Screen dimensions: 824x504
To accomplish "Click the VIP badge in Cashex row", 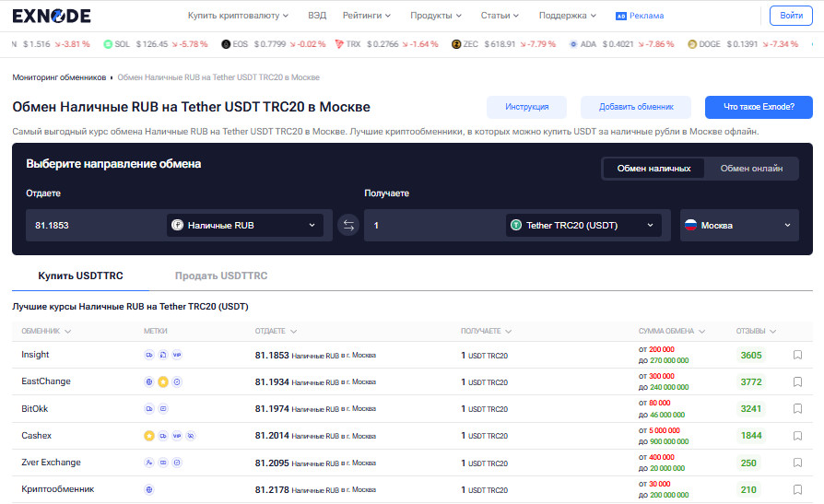I will click(177, 436).
